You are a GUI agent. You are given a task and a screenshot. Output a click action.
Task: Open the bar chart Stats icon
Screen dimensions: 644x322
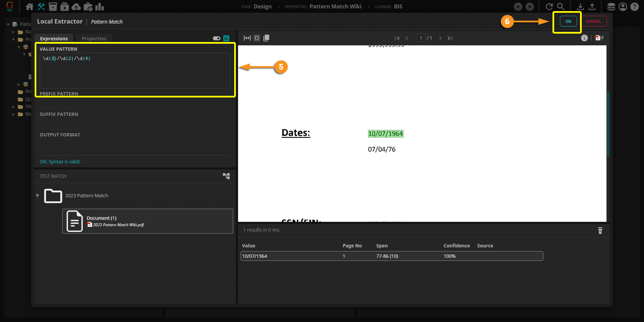pyautogui.click(x=100, y=6)
